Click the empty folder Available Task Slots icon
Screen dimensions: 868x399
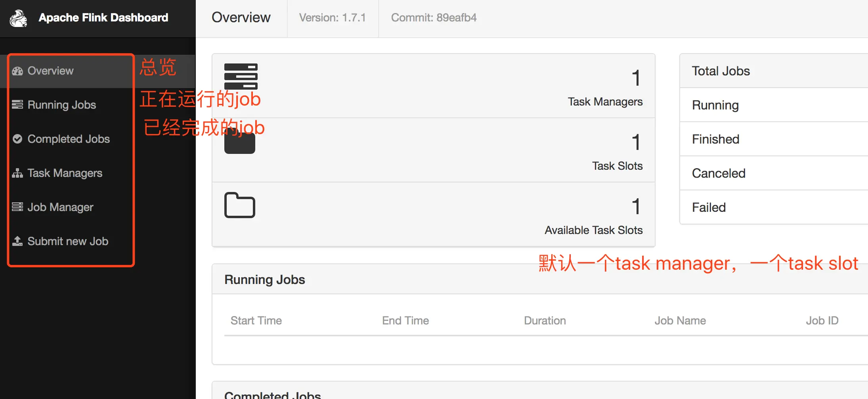click(240, 205)
